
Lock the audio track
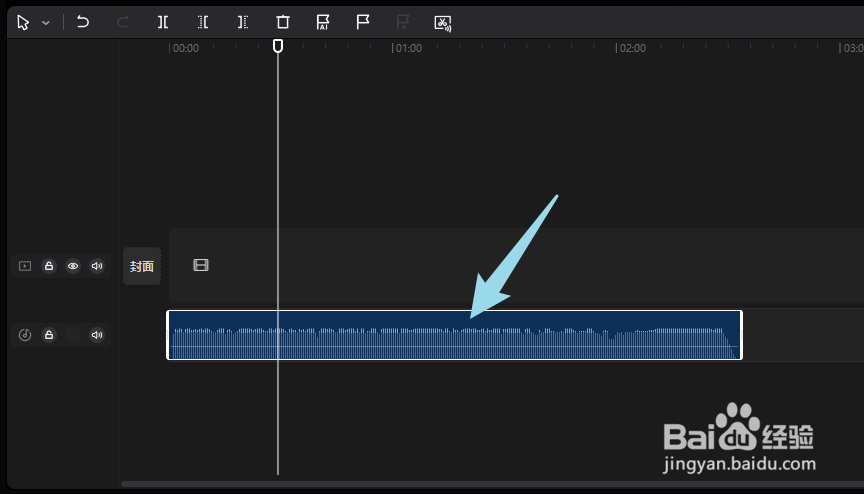tap(49, 335)
